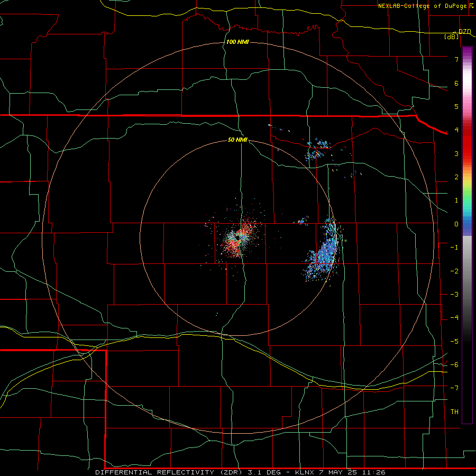
Task: Click the red portion of the ZDR color bar
Action: click(467, 143)
